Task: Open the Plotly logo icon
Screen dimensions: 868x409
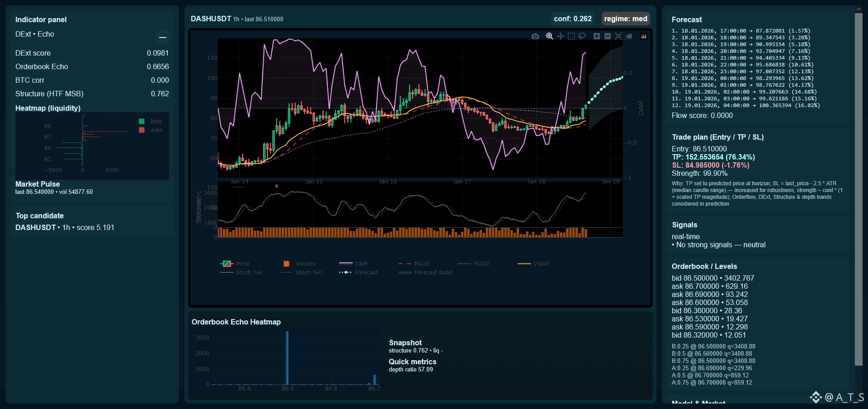Action: click(644, 36)
